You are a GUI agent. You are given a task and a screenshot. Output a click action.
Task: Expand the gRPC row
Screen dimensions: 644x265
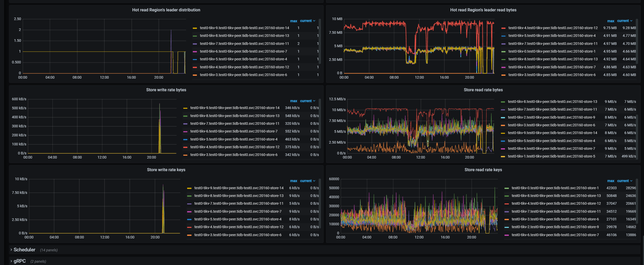[x=20, y=261]
